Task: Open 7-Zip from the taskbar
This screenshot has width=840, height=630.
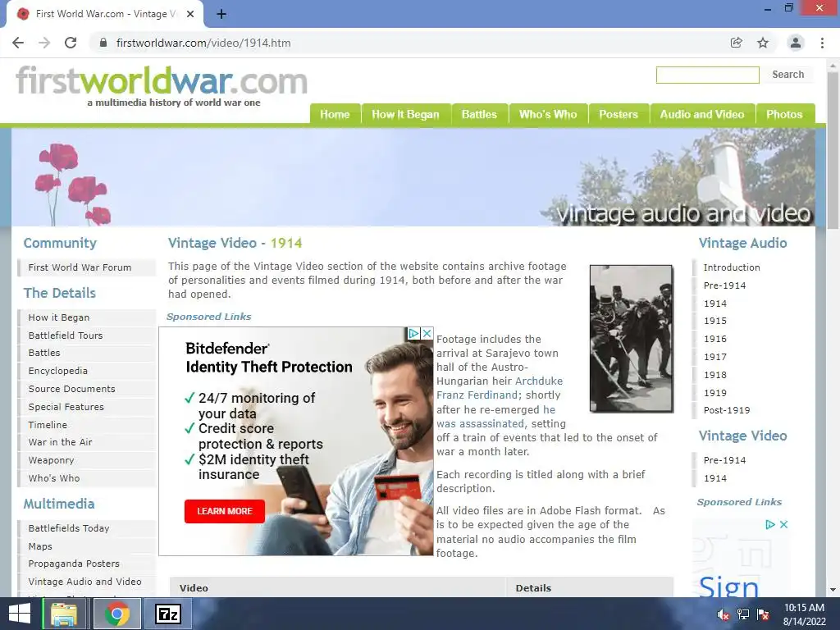Action: (167, 614)
